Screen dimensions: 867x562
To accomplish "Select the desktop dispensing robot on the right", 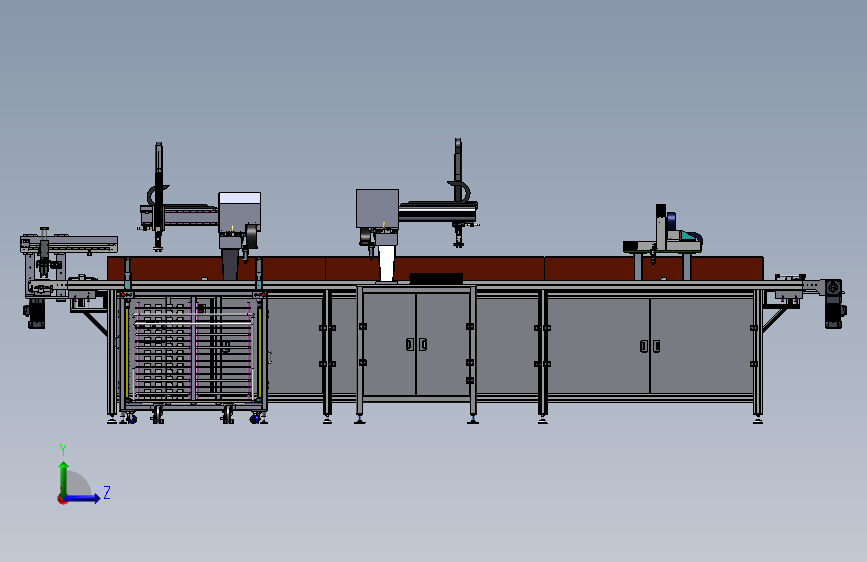I will [x=663, y=236].
